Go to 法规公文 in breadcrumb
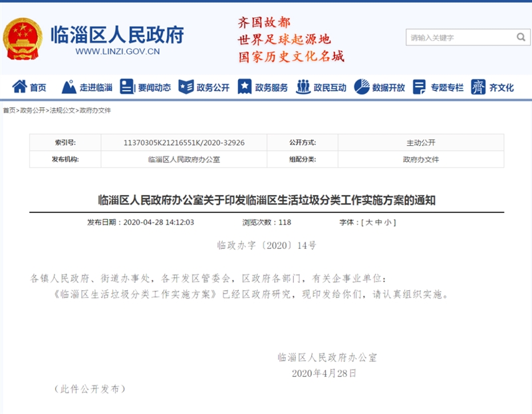 pos(63,110)
